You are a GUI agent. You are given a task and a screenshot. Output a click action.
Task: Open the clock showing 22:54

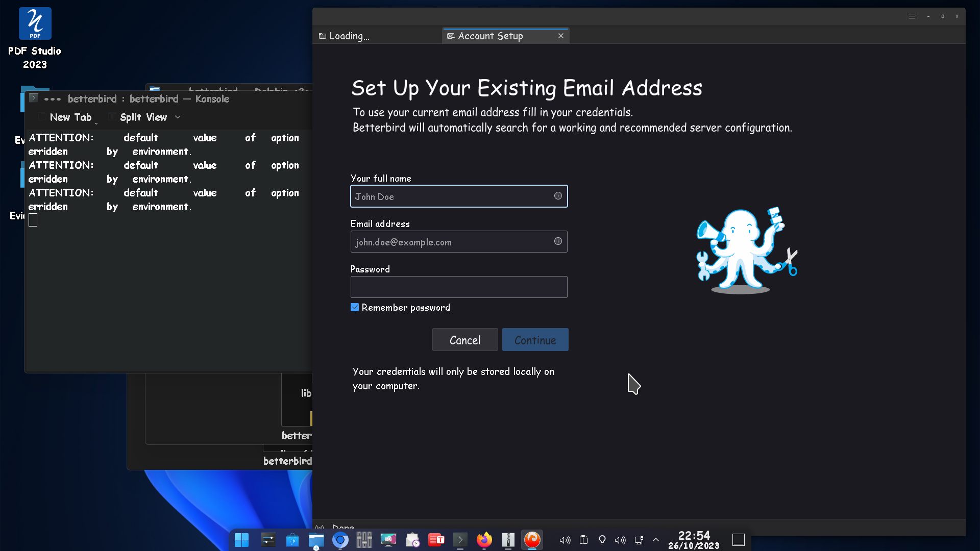click(694, 540)
